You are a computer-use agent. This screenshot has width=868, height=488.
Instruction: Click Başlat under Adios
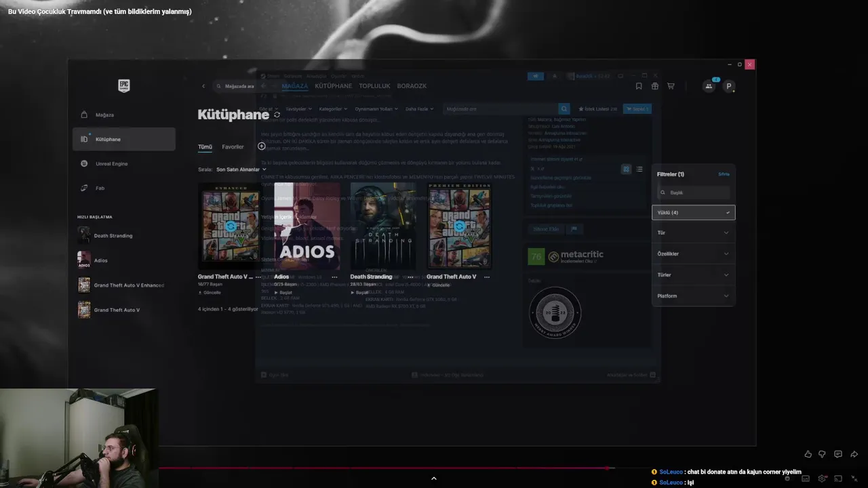283,293
